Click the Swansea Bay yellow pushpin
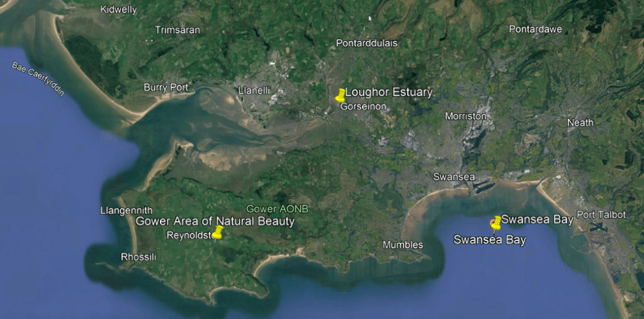Screen dimensions: 644x319 [x=496, y=222]
